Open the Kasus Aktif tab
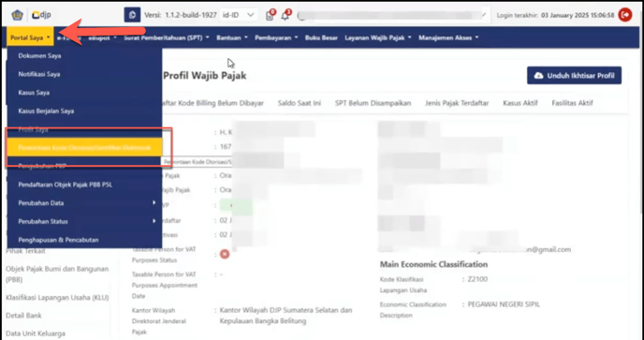Image resolution: width=644 pixels, height=340 pixels. point(520,103)
